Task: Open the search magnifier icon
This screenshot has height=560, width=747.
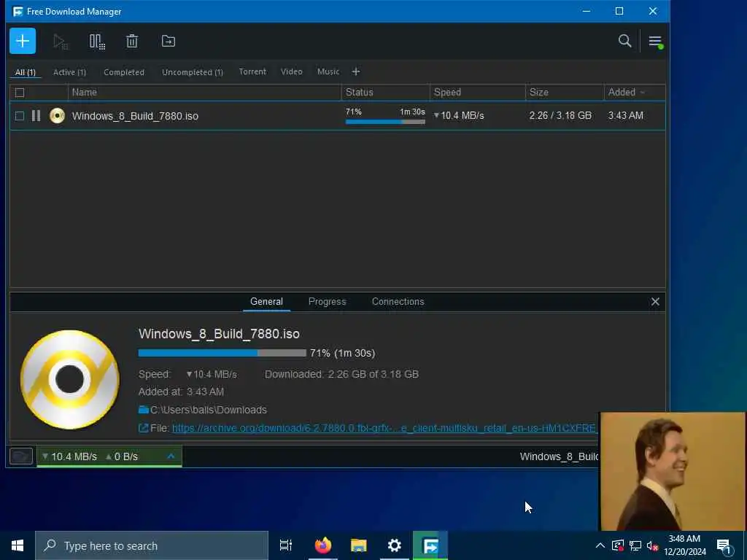Action: [x=624, y=41]
